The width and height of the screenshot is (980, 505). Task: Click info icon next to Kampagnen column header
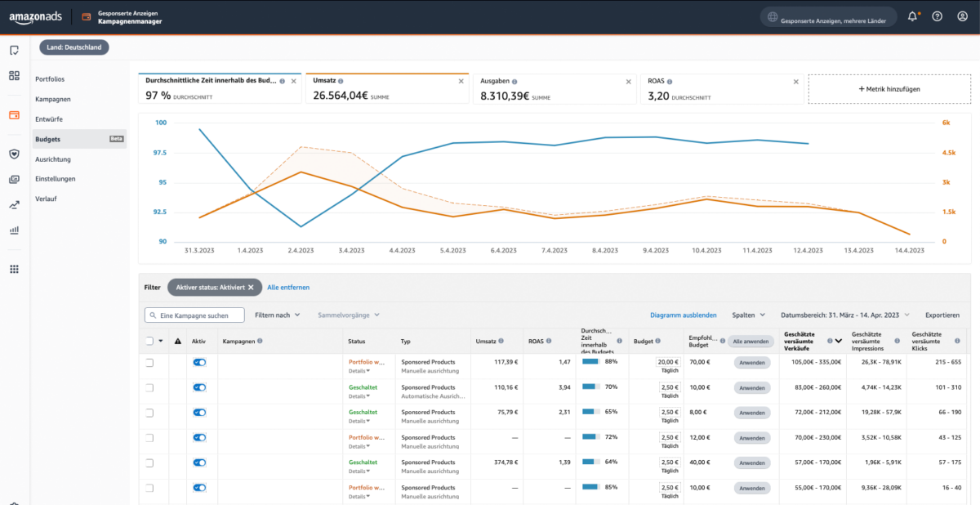[260, 341]
